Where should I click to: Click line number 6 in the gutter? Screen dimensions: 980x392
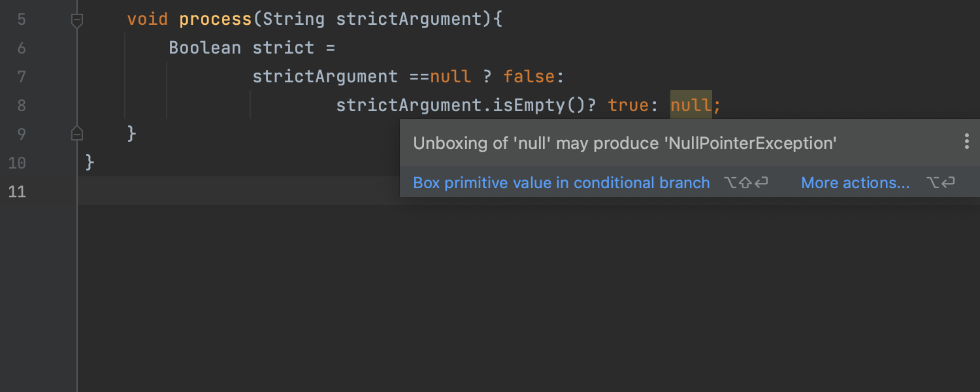click(x=22, y=48)
